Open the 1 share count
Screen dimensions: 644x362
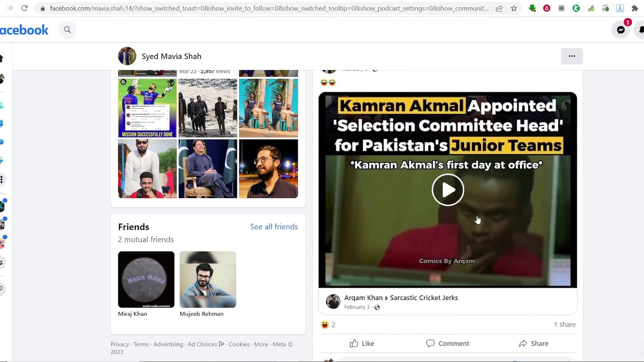(565, 325)
